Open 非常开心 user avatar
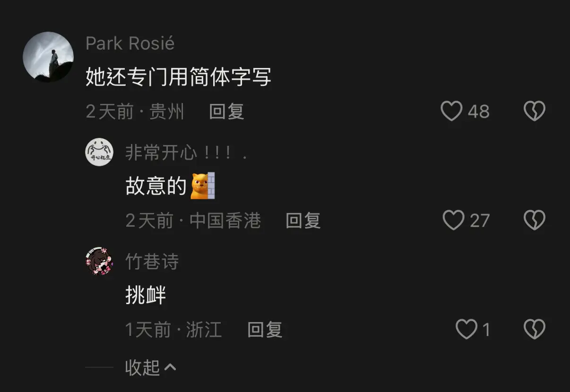570x392 pixels. [x=99, y=153]
